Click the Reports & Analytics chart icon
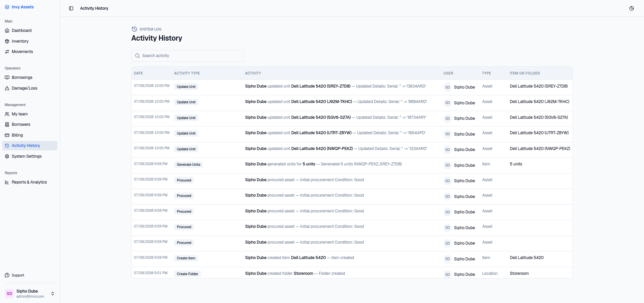The height and width of the screenshot is (303, 644). click(x=7, y=182)
